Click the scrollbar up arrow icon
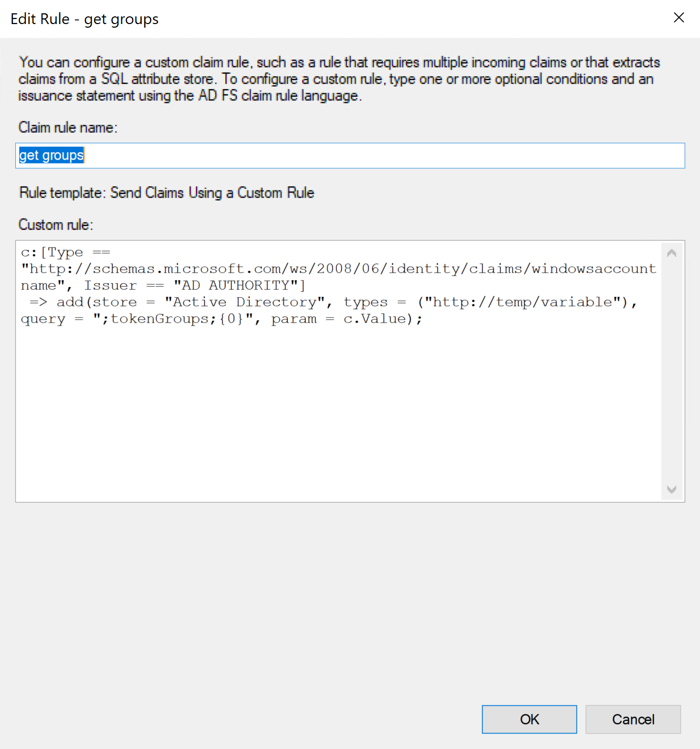The image size is (700, 749). point(671,252)
